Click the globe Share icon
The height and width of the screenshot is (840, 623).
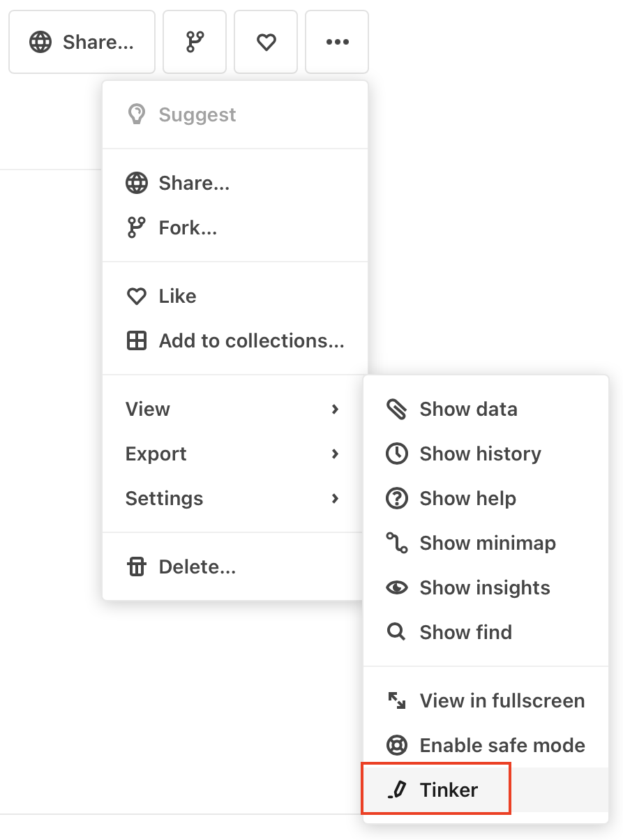click(40, 42)
